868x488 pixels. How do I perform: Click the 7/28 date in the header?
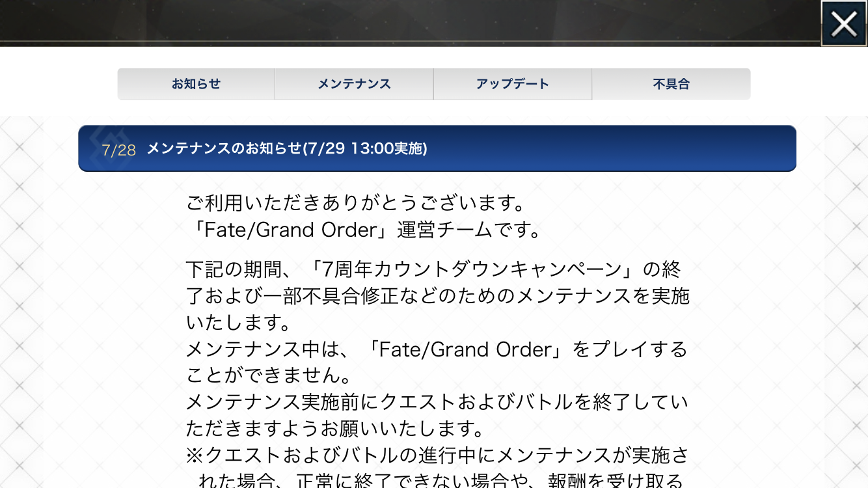pos(118,150)
